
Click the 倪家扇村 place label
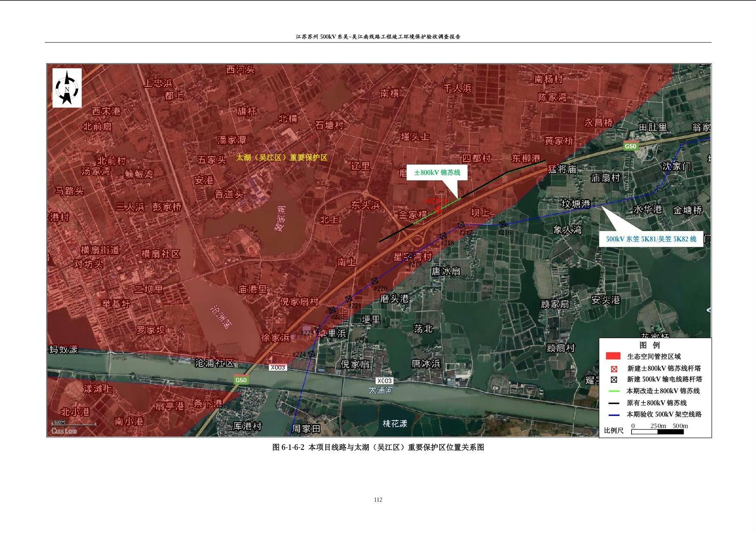(299, 302)
